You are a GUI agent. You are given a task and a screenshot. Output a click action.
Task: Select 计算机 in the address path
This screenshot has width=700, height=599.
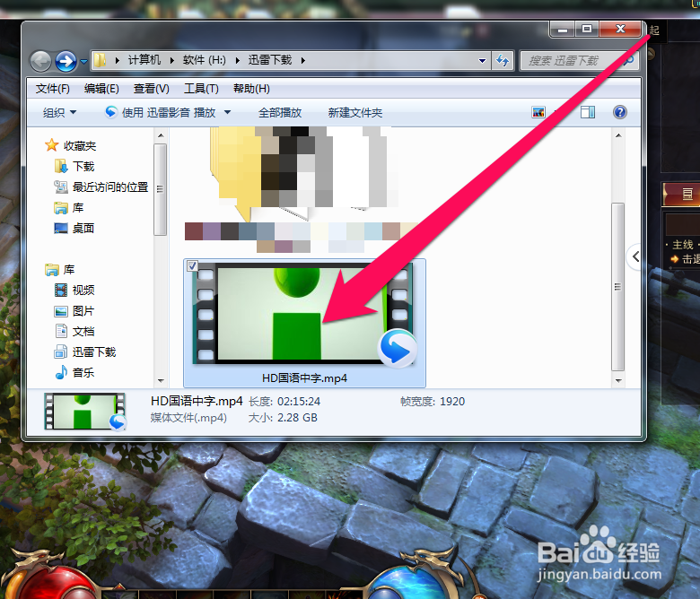pos(144,60)
